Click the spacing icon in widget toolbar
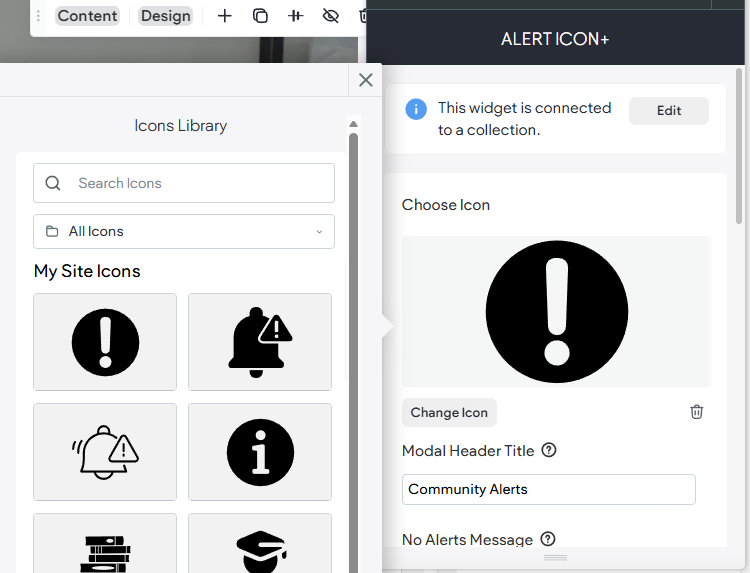Image resolution: width=750 pixels, height=573 pixels. pyautogui.click(x=296, y=16)
